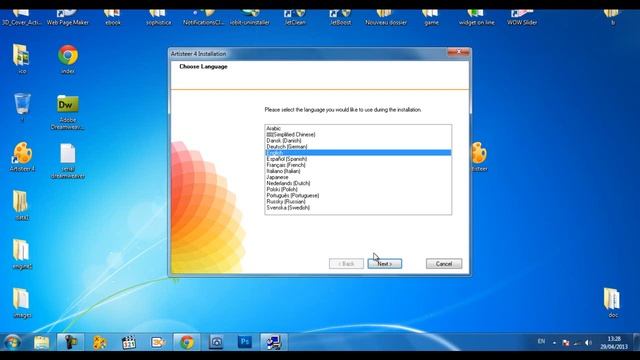Open the serial dreamweaver text file
The width and height of the screenshot is (640, 360).
click(x=68, y=161)
